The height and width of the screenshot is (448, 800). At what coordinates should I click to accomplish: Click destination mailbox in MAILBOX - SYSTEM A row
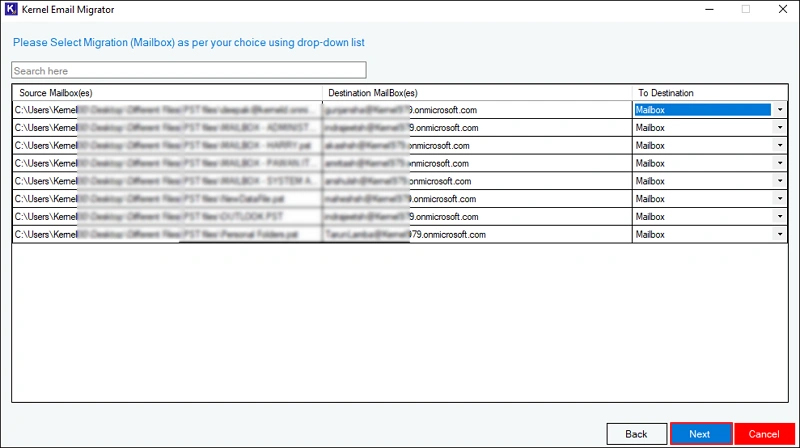pyautogui.click(x=477, y=181)
